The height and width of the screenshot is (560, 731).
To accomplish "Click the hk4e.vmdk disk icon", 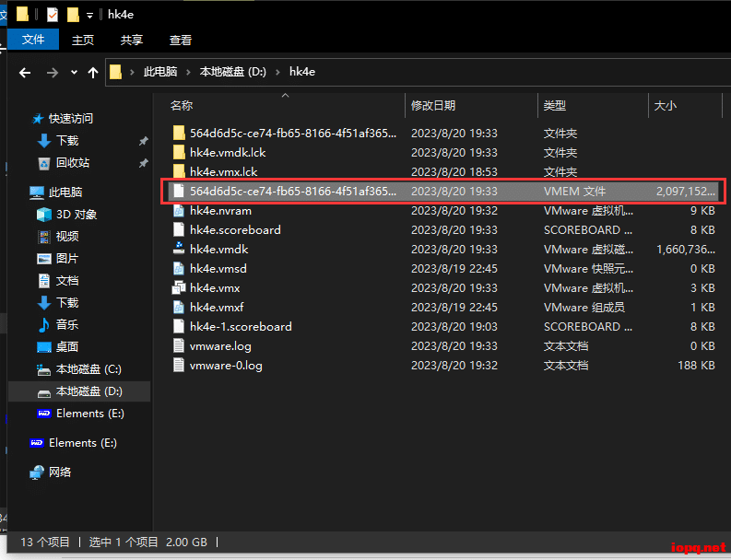I will pos(179,249).
